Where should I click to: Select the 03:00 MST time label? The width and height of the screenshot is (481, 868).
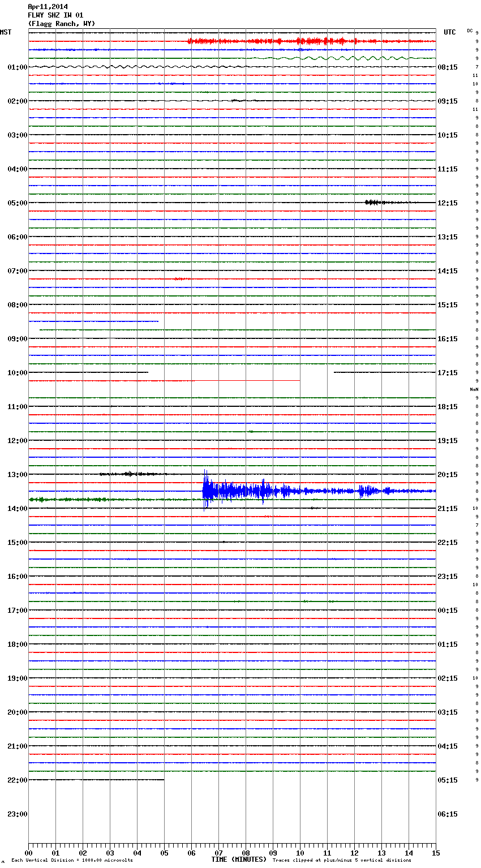(18, 135)
